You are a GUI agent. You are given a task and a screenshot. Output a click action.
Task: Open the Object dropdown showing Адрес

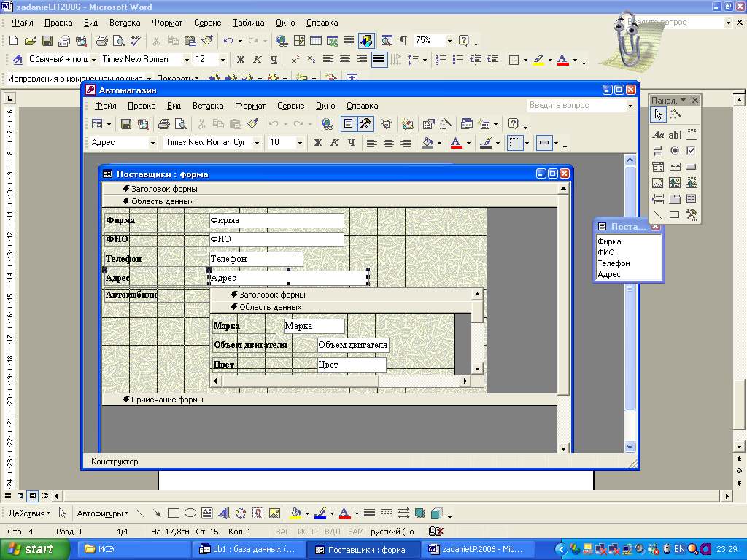(x=152, y=142)
